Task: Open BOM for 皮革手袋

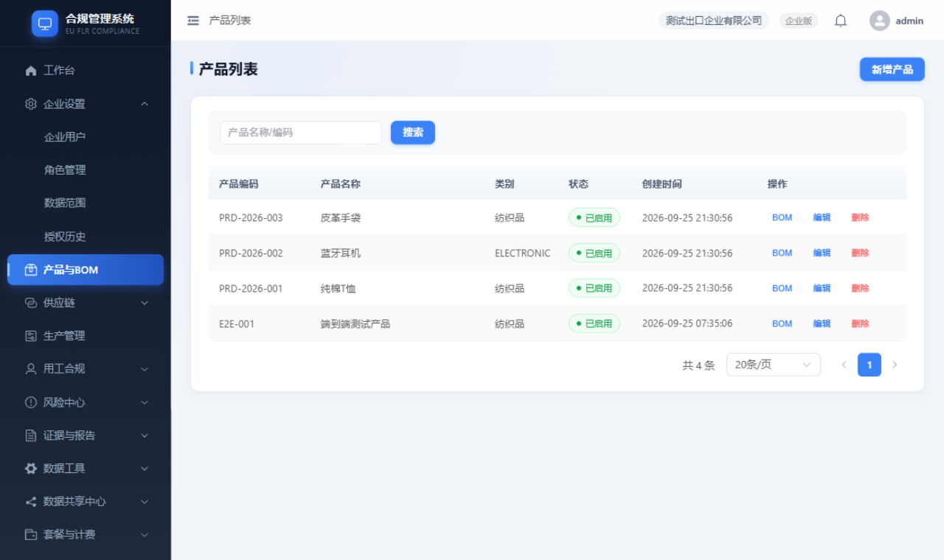Action: (782, 217)
